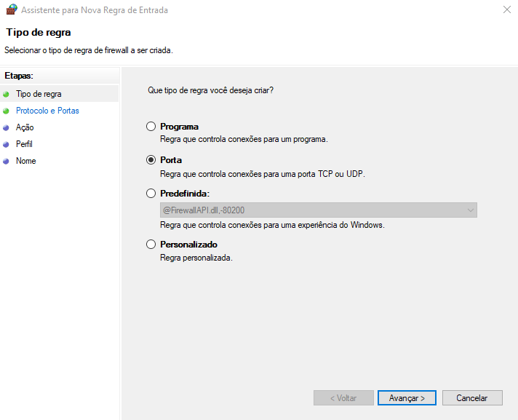Switch to the Perfil step
This screenshot has height=420, width=518.
click(24, 144)
